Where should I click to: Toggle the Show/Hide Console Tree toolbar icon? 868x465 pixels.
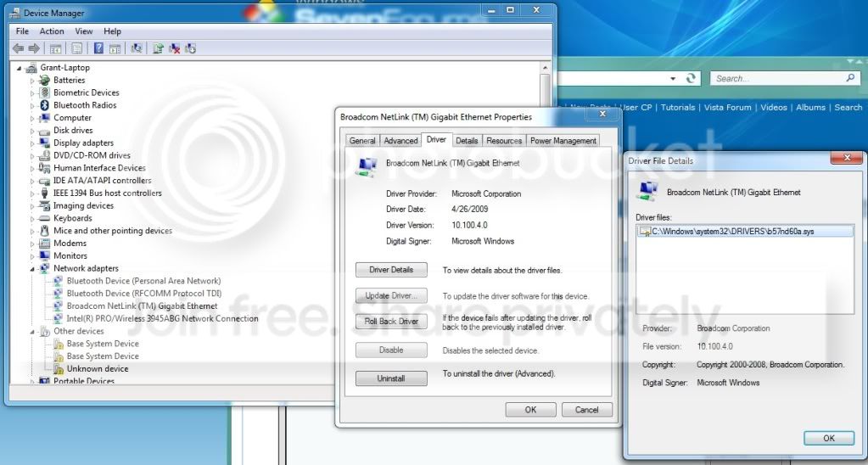click(55, 48)
